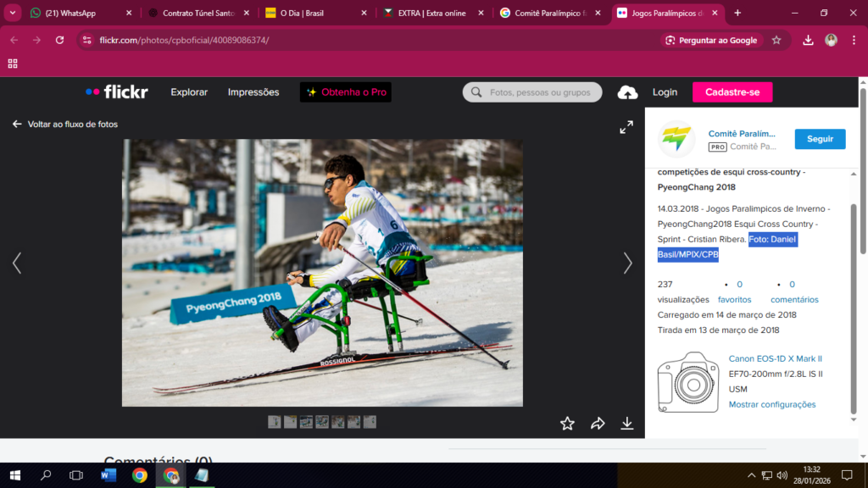Image resolution: width=868 pixels, height=488 pixels.
Task: Click Mostrar configurações link
Action: coord(772,404)
